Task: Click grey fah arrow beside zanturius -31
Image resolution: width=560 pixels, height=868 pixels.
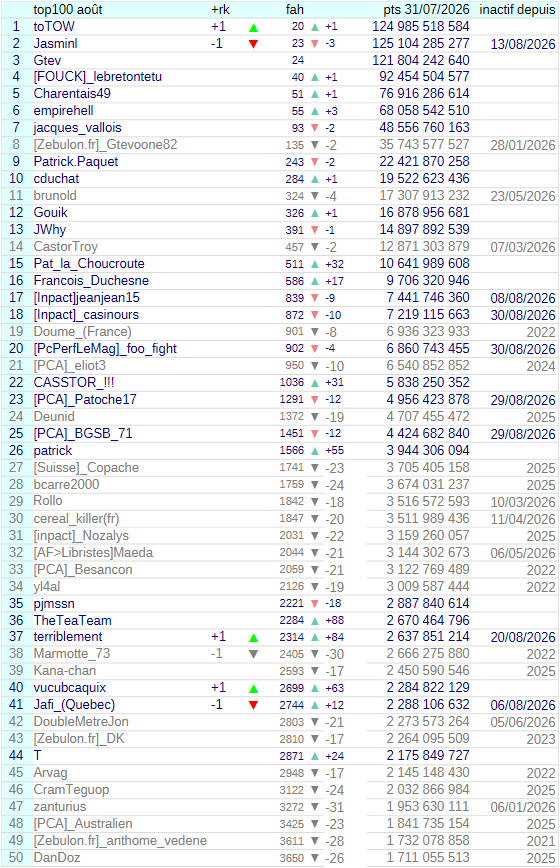Action: tap(315, 807)
